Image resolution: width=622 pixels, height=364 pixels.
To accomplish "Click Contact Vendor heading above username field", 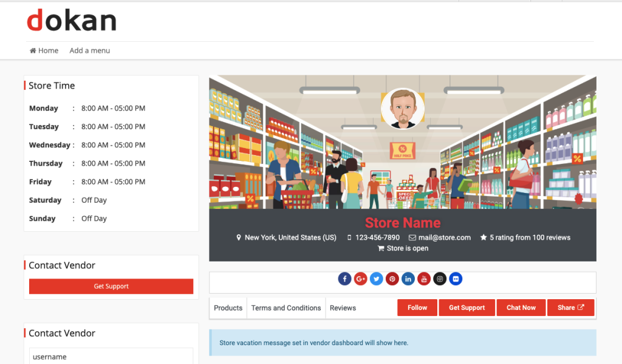I will tap(62, 334).
